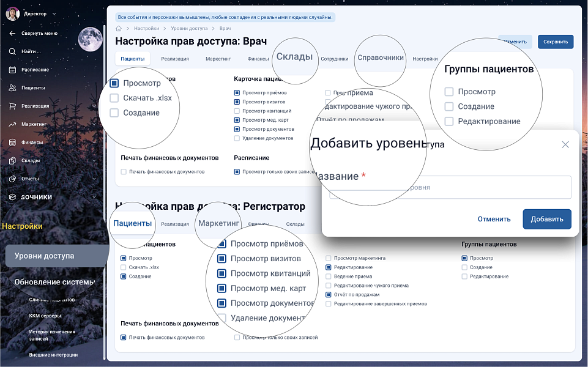Image resolution: width=588 pixels, height=367 pixels.
Task: Expand the Отчеты sidebar submenu chevron
Action: (x=94, y=179)
